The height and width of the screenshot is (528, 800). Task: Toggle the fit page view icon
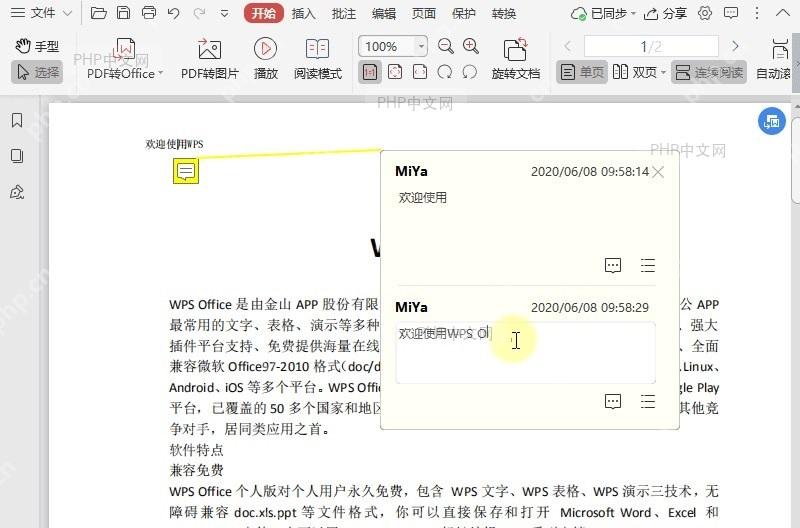click(395, 72)
